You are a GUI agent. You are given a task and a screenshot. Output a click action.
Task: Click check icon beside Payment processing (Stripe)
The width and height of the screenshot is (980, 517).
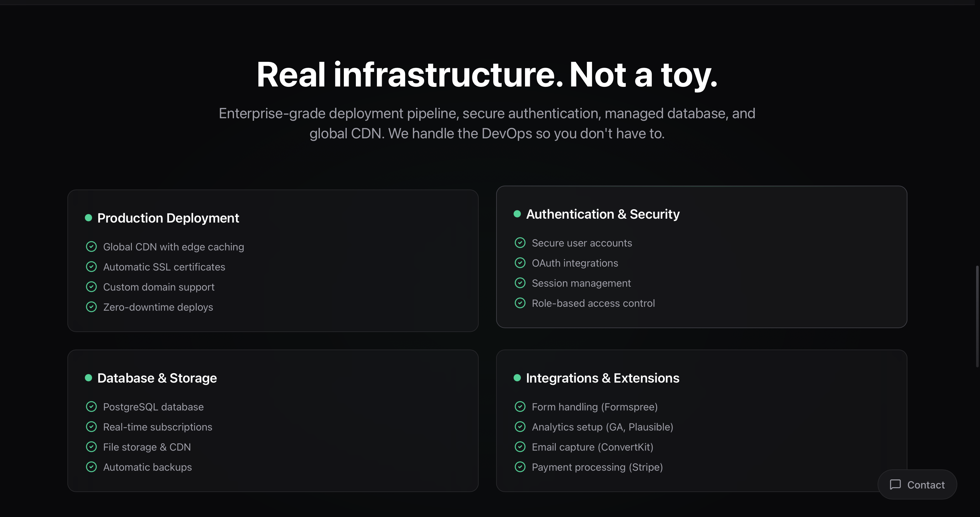[520, 467]
